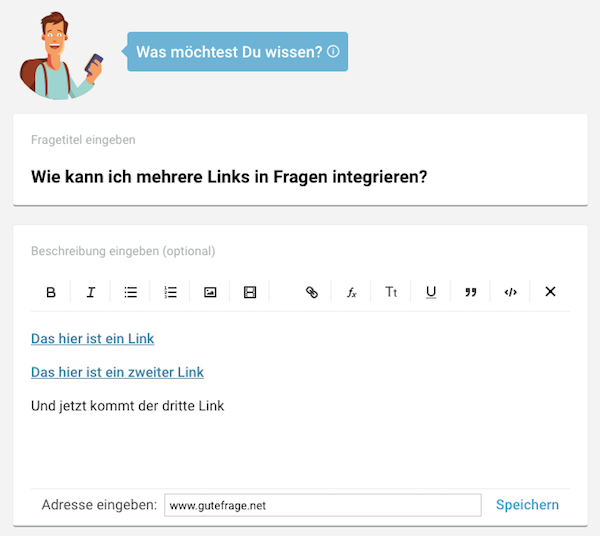Click the insert image icon
The width and height of the screenshot is (600, 536).
pyautogui.click(x=210, y=292)
